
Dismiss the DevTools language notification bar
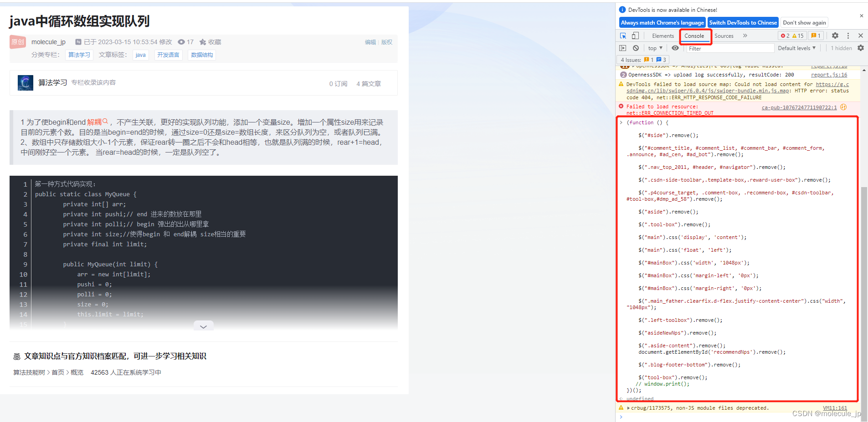[862, 15]
